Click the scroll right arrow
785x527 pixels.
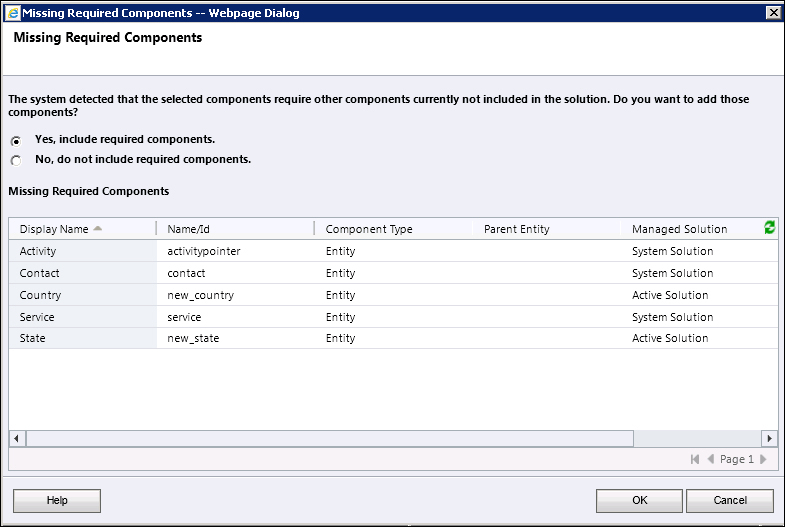tap(768, 439)
